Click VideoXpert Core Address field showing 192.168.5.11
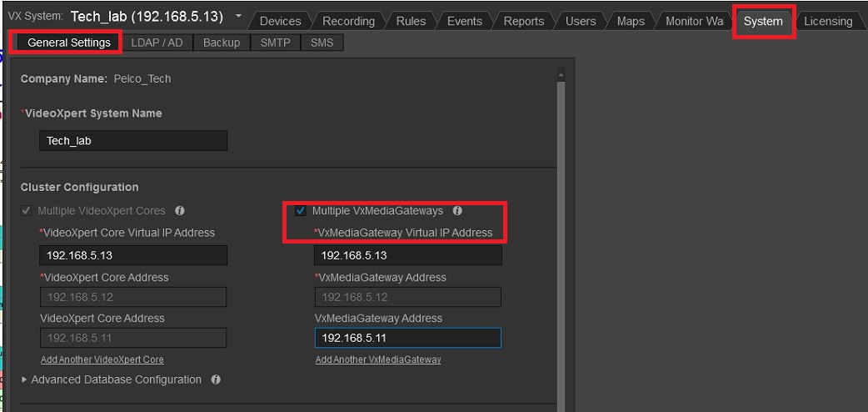868x412 pixels. [133, 338]
